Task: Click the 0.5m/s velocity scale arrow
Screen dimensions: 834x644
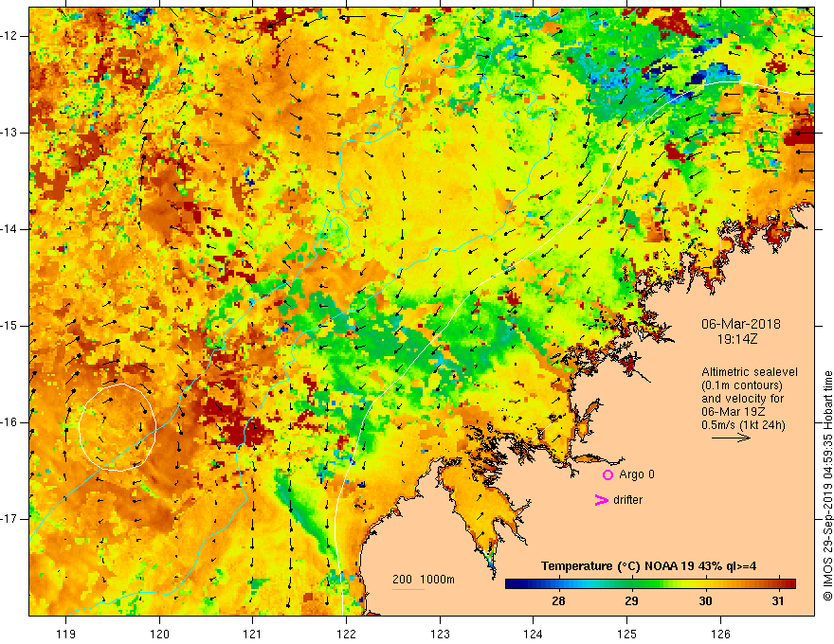Action: click(x=731, y=438)
